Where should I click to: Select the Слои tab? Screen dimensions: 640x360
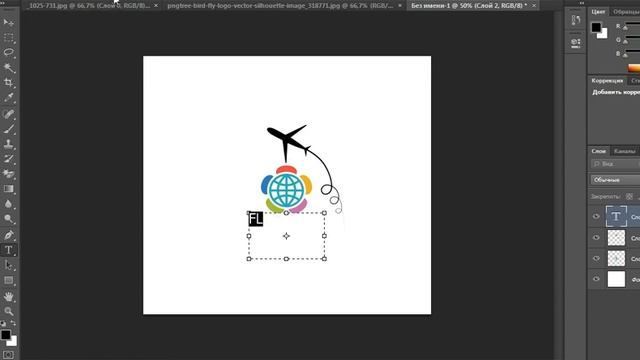click(x=599, y=151)
